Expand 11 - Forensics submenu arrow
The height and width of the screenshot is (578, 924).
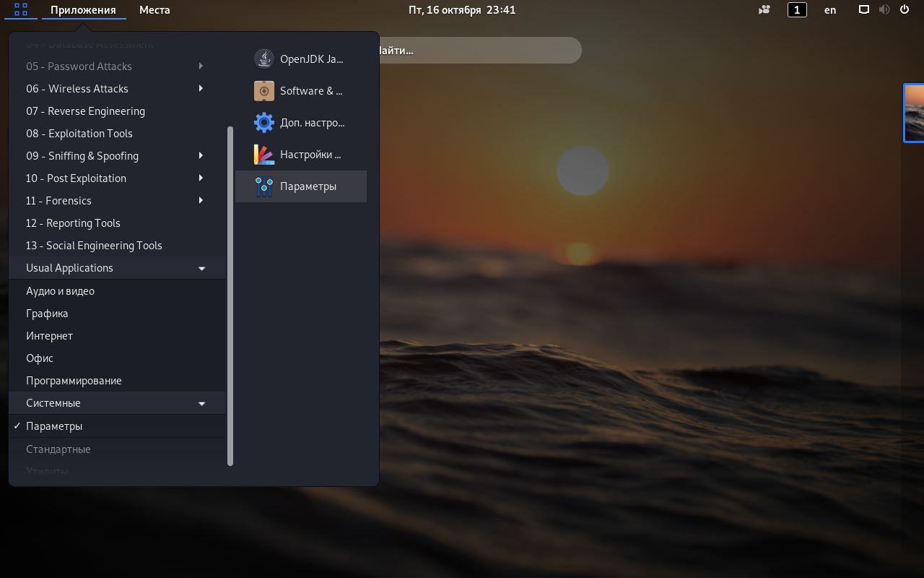pyautogui.click(x=201, y=201)
